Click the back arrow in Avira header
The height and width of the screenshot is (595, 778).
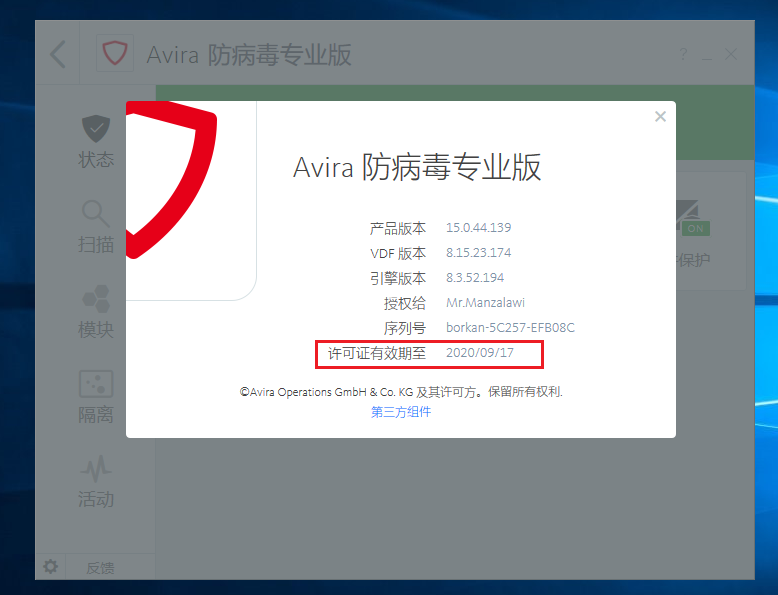pos(58,54)
